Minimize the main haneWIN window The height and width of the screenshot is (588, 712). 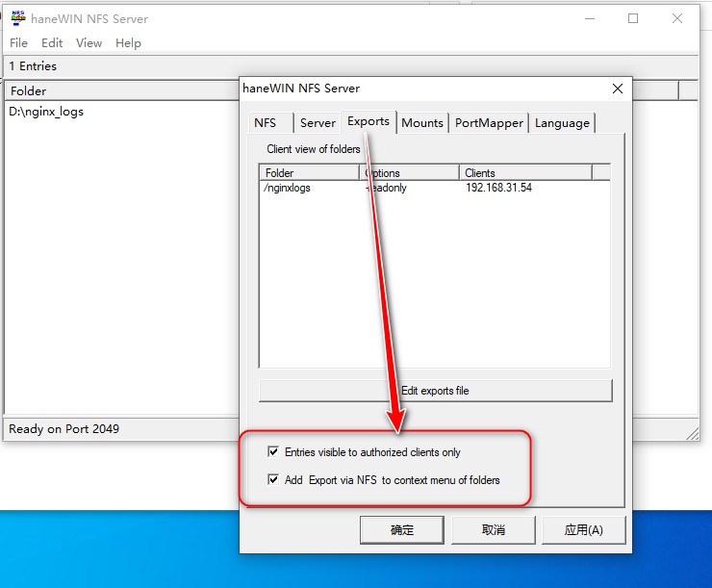tap(590, 18)
